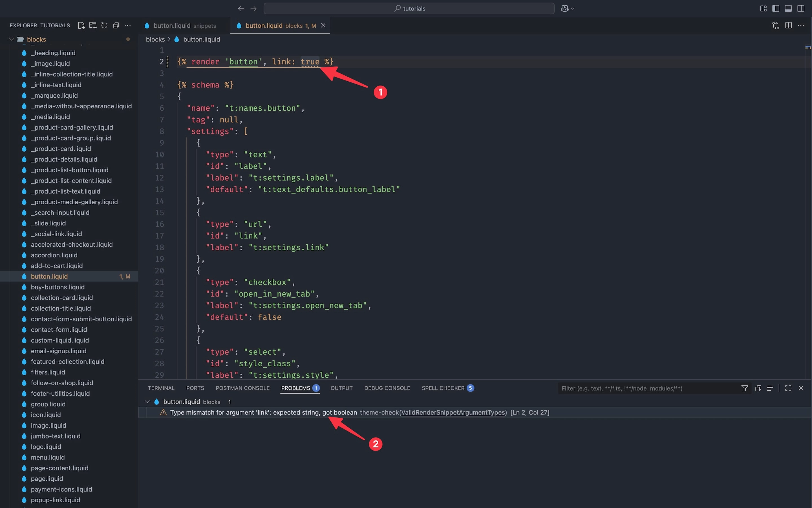Open jumbo-text.liquid file
This screenshot has width=812, height=508.
[55, 436]
